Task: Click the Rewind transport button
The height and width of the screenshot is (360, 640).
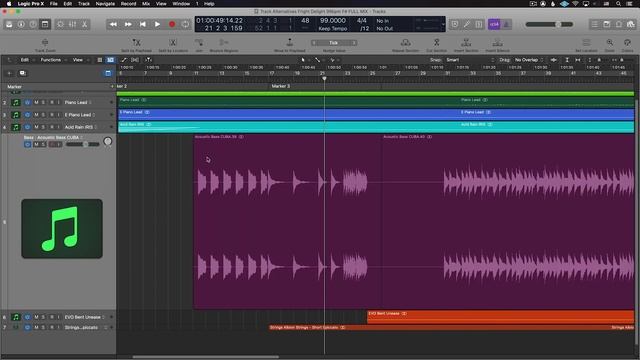Action: point(113,24)
